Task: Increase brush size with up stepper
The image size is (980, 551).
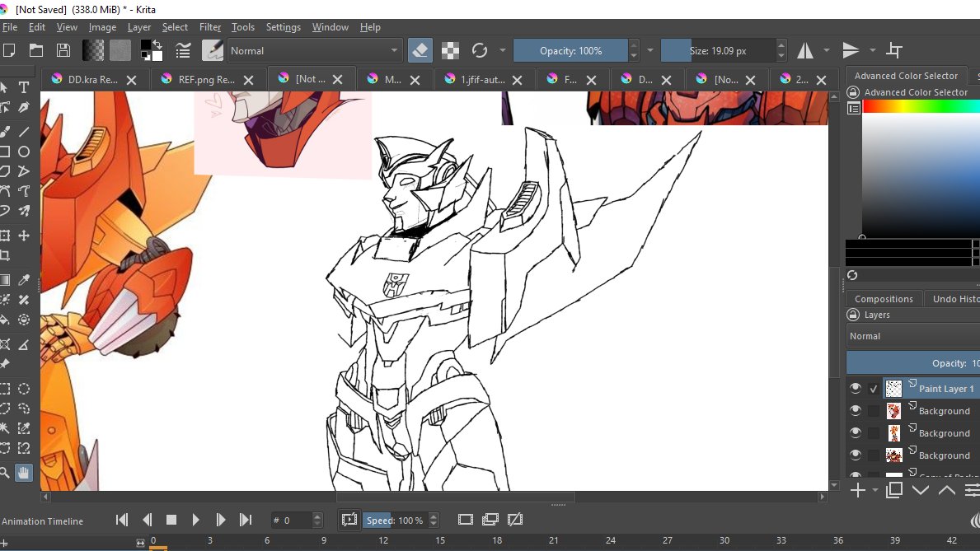Action: tap(781, 45)
